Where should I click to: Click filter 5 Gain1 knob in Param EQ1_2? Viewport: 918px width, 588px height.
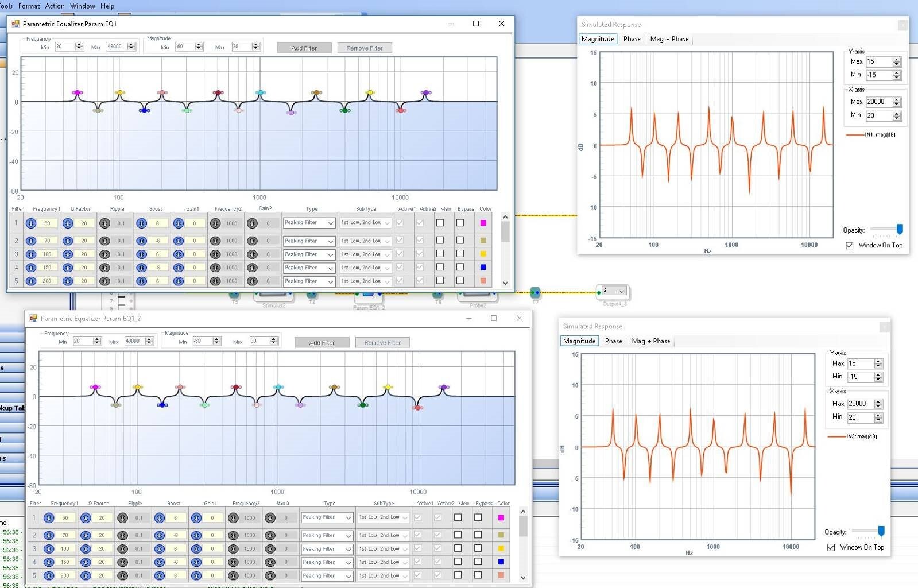point(196,575)
